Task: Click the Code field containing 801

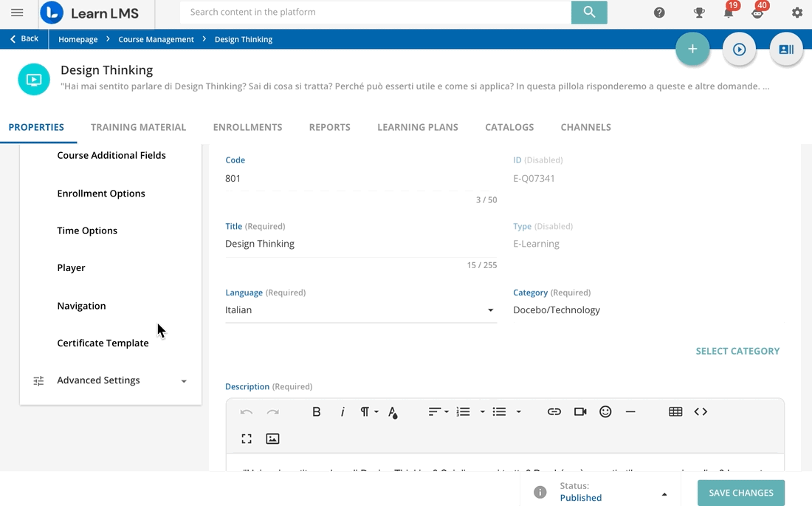Action: pyautogui.click(x=361, y=178)
